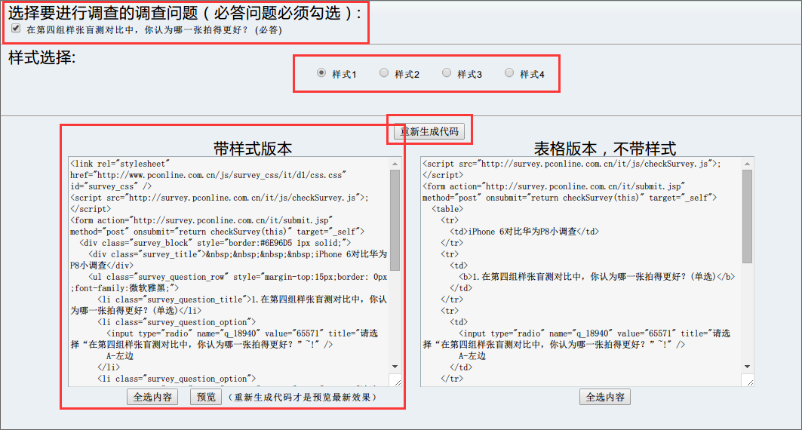This screenshot has height=430, width=802.
Task: Choose the 样式3 style option
Action: click(447, 73)
